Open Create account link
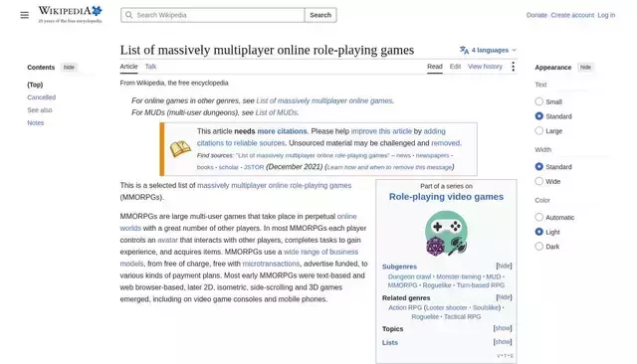Screen dimensions: 637x364 [x=572, y=15]
